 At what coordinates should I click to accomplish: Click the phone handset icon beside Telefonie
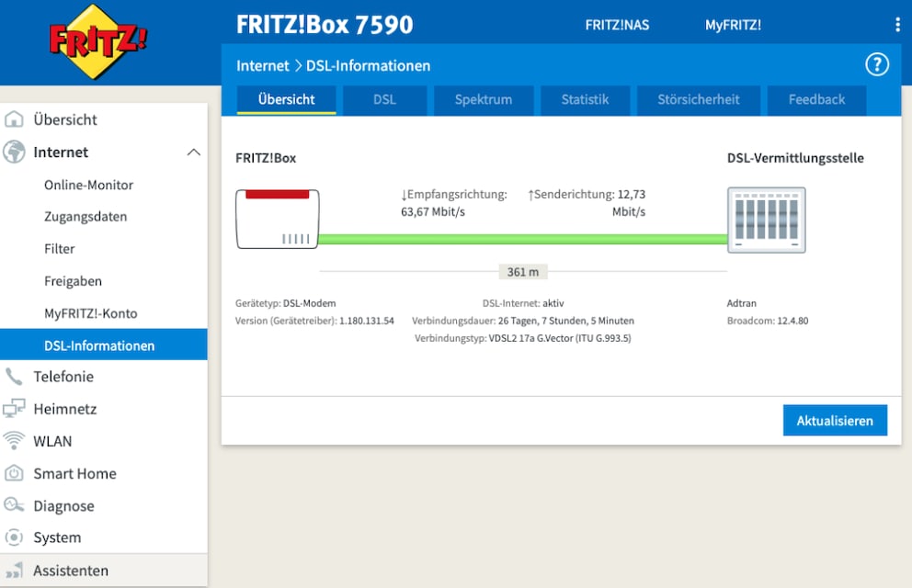point(14,377)
